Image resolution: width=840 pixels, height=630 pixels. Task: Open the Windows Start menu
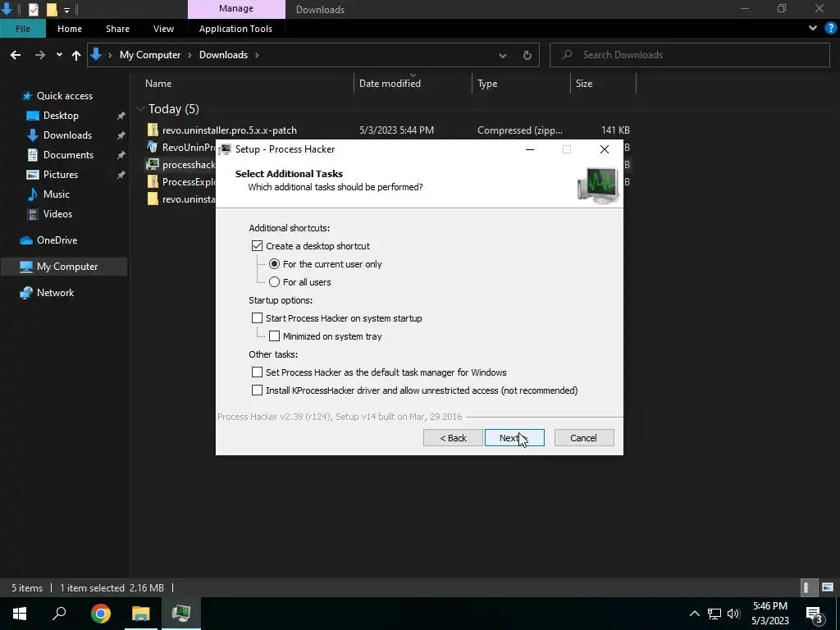click(x=20, y=614)
